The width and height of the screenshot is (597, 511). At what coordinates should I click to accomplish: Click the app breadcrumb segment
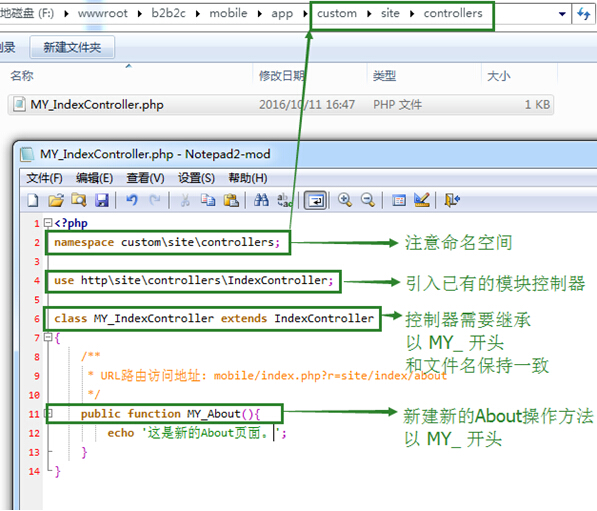click(x=282, y=14)
